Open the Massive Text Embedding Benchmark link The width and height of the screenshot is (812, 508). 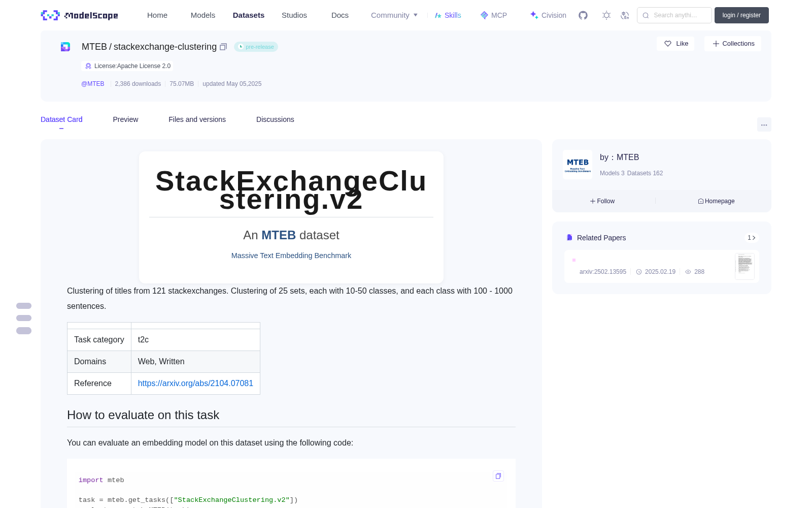[x=291, y=256]
